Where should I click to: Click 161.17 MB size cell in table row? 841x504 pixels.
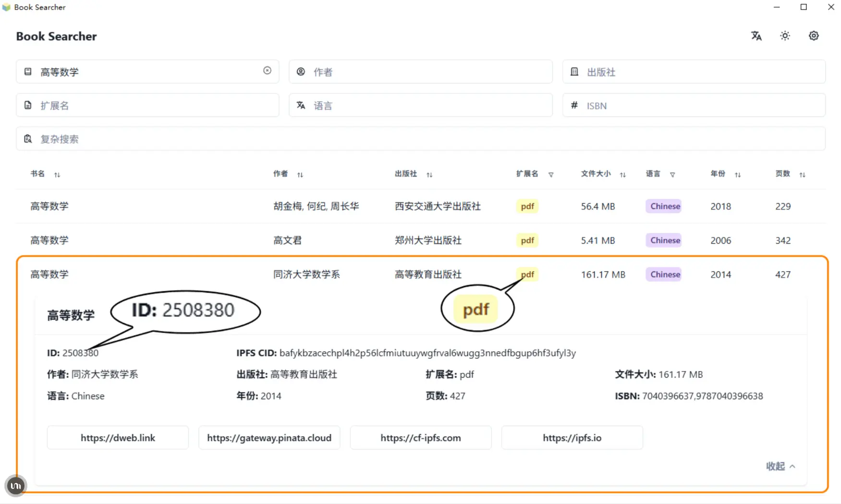point(603,275)
